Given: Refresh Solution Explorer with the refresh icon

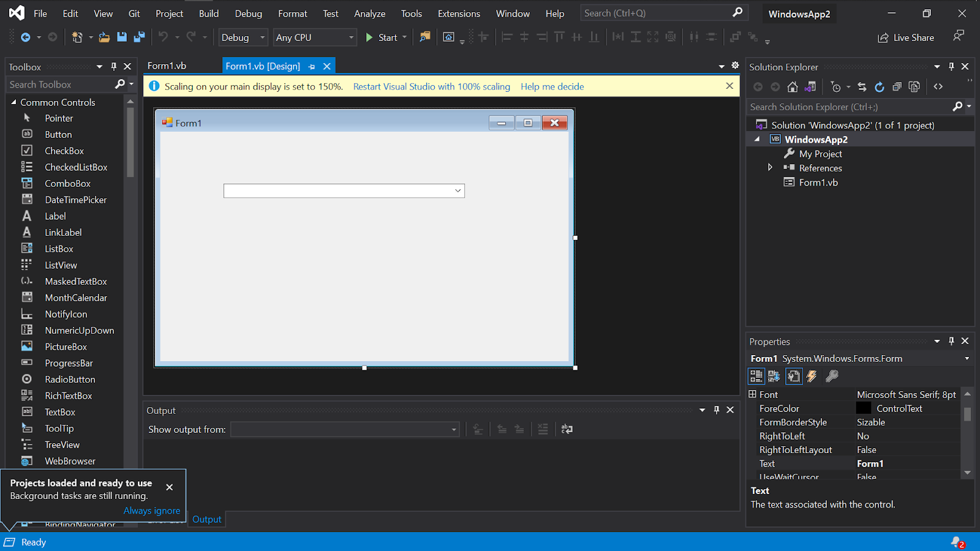Looking at the screenshot, I should click(880, 87).
